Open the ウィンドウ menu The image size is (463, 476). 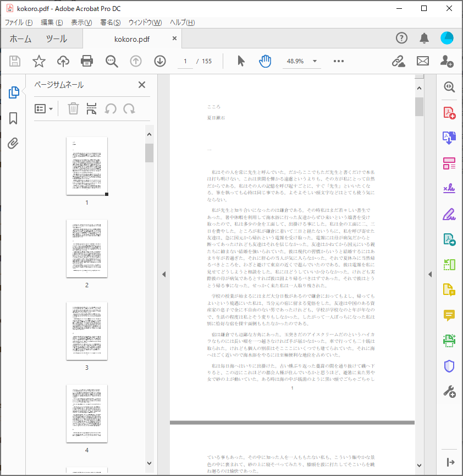pos(145,23)
